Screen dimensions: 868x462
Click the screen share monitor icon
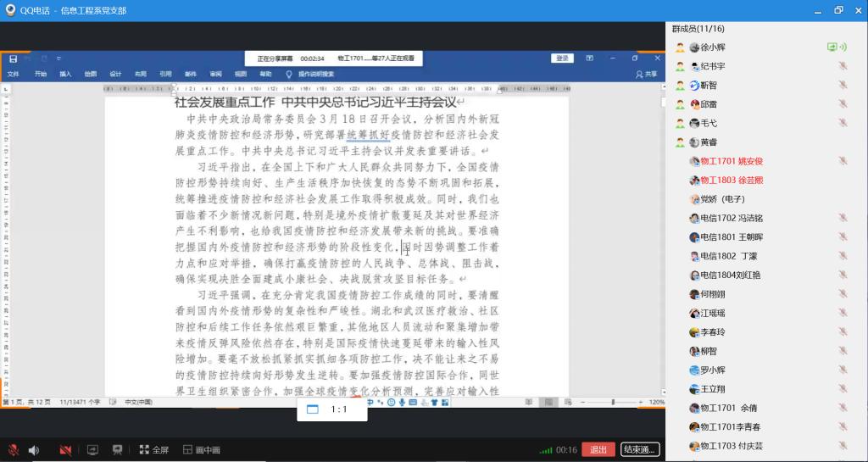coord(93,450)
